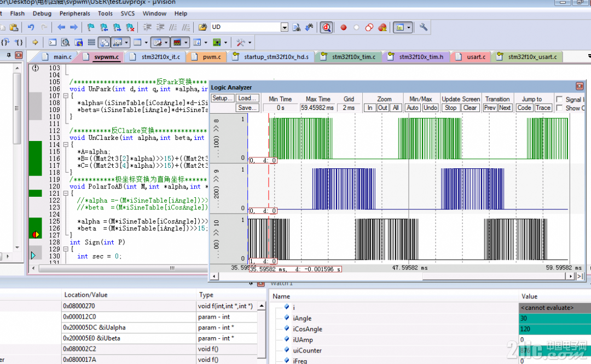Screen dimensions: 591x364
Task: Stop the logic analyzer screen update
Action: pyautogui.click(x=450, y=108)
